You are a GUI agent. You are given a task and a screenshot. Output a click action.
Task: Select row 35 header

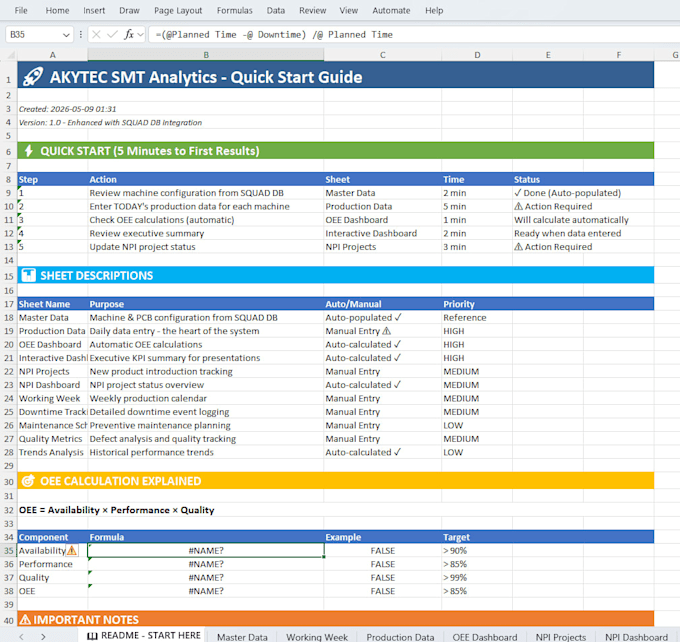pyautogui.click(x=9, y=550)
